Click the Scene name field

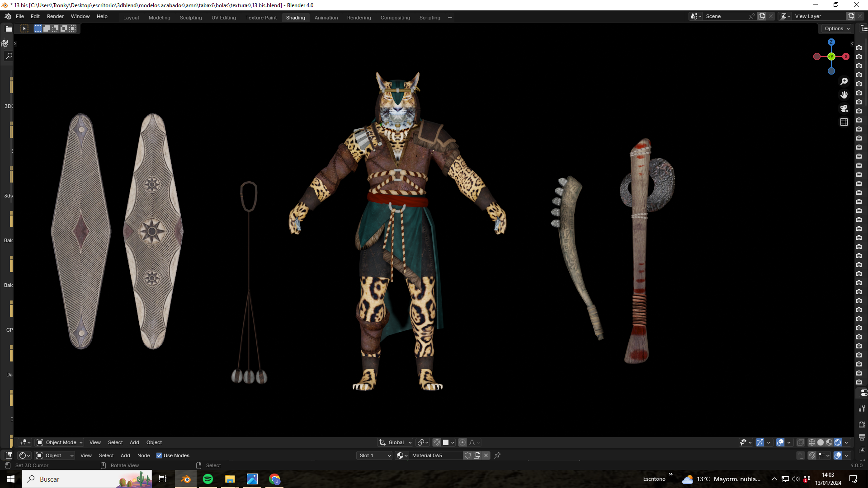[x=726, y=16]
